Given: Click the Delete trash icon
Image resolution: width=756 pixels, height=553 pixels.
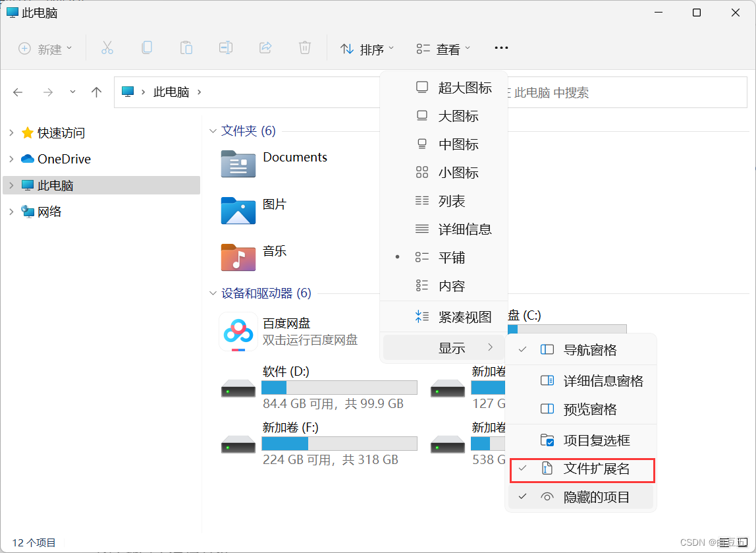Looking at the screenshot, I should pyautogui.click(x=305, y=47).
